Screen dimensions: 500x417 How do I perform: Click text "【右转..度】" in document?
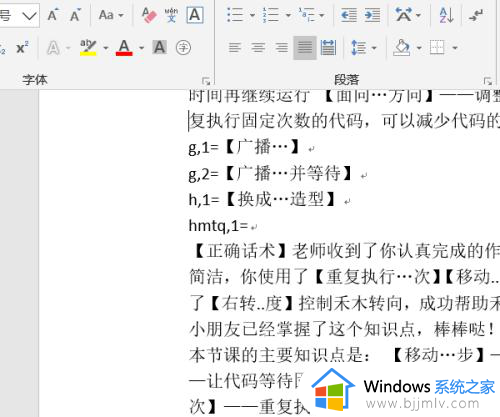tap(252, 303)
